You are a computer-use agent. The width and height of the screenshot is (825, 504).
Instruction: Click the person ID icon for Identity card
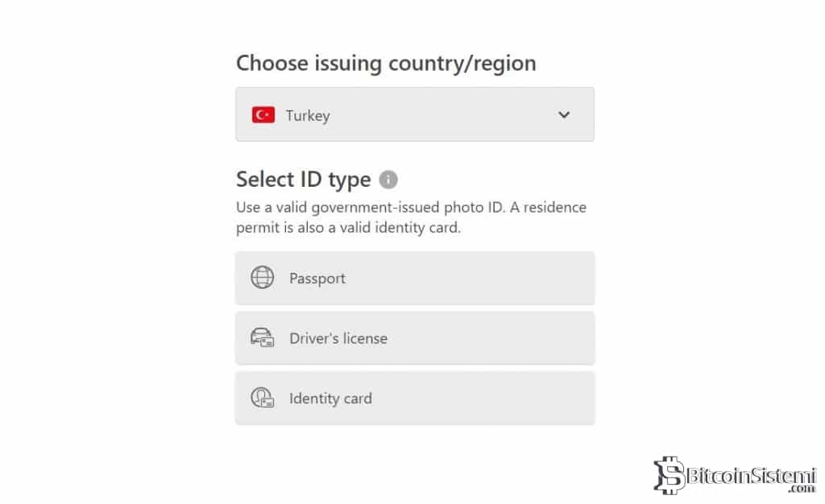tap(263, 398)
